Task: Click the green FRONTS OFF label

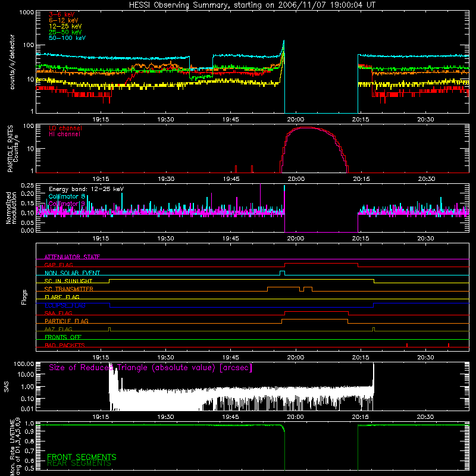Action: coord(63,337)
